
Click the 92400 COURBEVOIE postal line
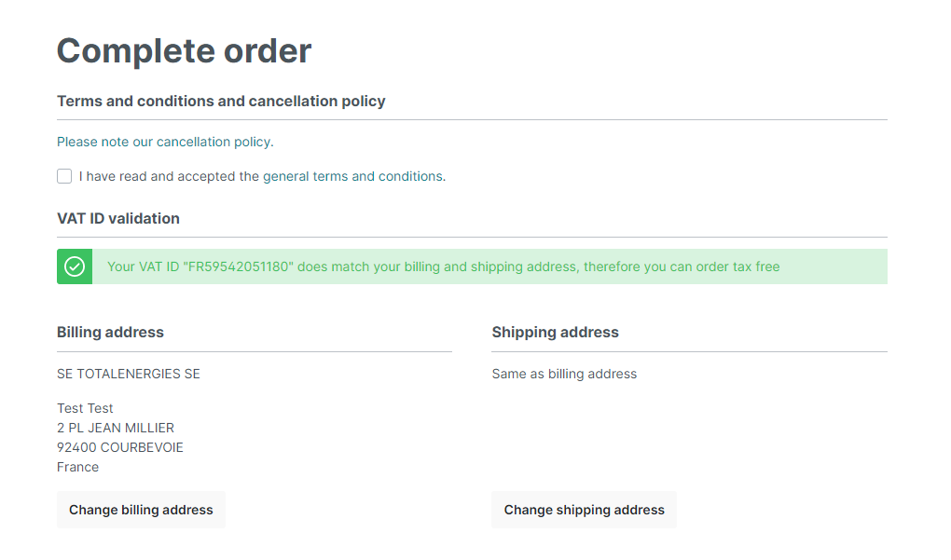click(x=120, y=447)
